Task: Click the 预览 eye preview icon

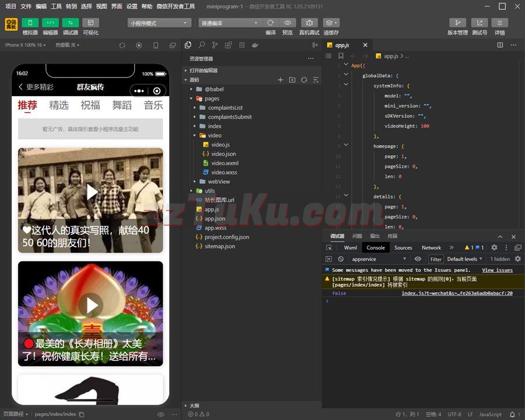Action: click(288, 23)
